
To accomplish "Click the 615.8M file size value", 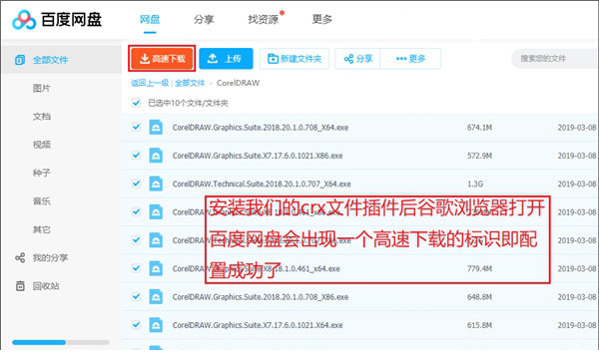I will (x=479, y=325).
